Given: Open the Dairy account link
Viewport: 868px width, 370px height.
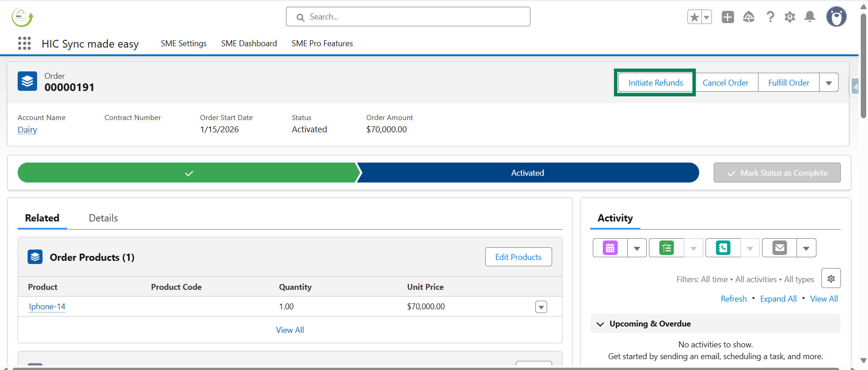Looking at the screenshot, I should tap(27, 130).
